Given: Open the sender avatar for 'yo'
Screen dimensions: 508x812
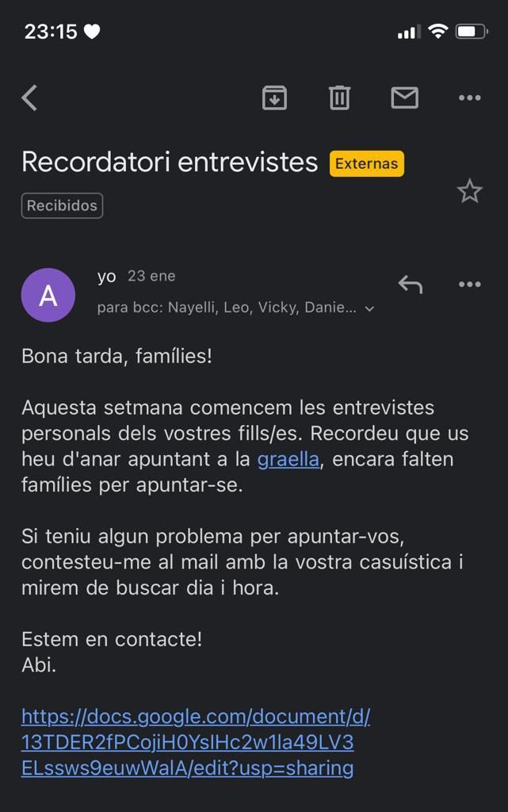Looking at the screenshot, I should click(48, 294).
